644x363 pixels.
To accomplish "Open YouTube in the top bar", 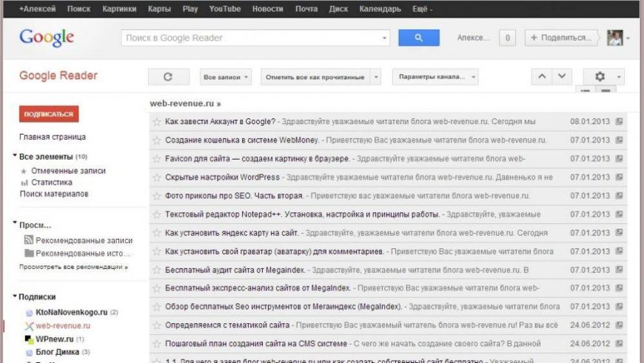I will [225, 9].
